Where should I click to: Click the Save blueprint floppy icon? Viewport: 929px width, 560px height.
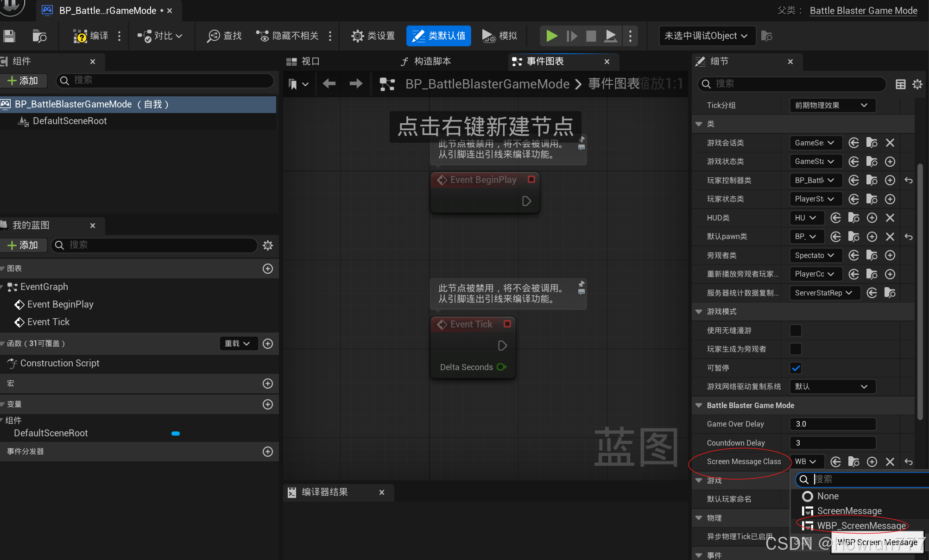tap(9, 36)
